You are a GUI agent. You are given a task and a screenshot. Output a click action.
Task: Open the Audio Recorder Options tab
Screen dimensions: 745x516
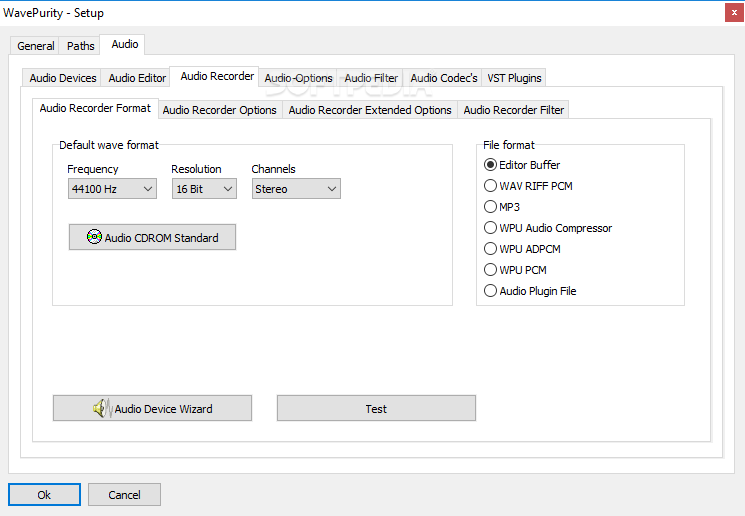click(220, 110)
